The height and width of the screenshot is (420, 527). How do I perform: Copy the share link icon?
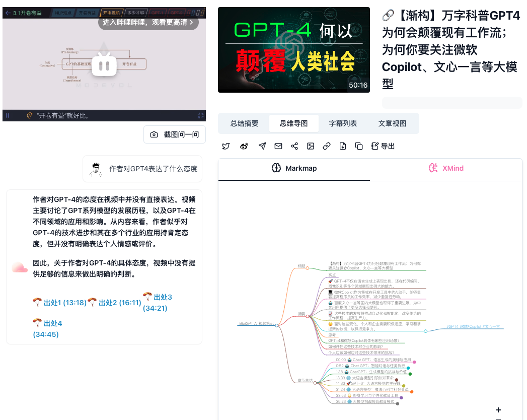tap(327, 146)
